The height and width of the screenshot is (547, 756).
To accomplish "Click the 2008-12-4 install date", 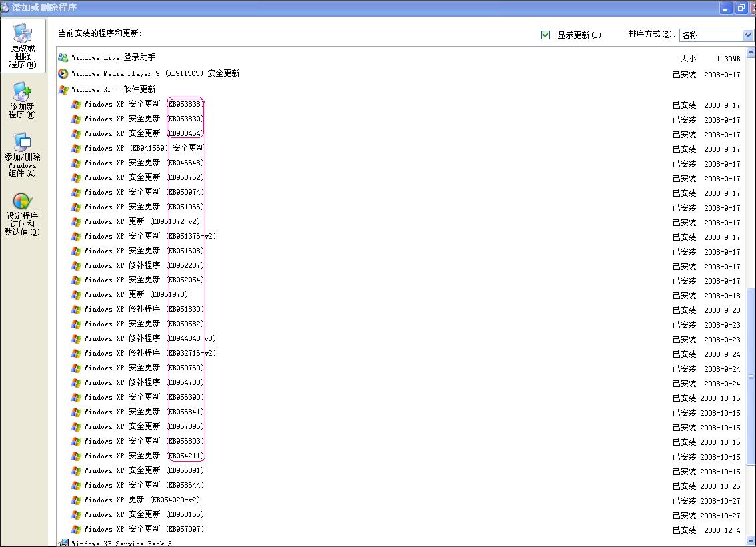I will [722, 530].
